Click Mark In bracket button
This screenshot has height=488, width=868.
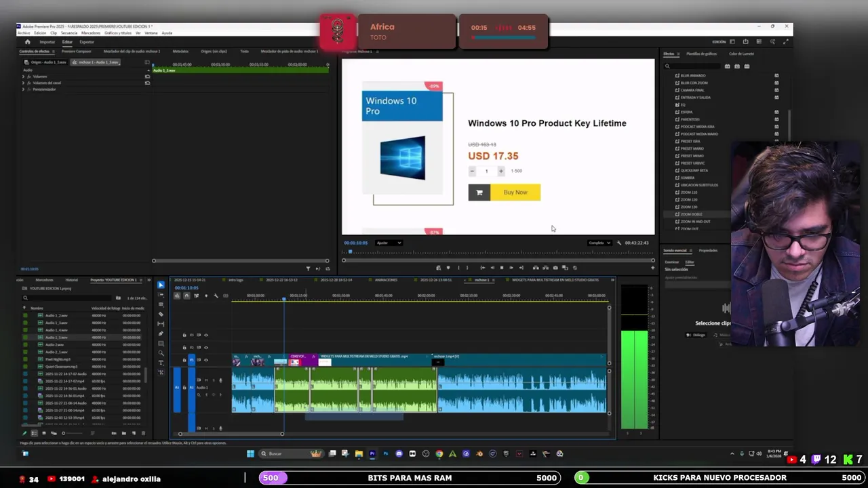tap(459, 268)
